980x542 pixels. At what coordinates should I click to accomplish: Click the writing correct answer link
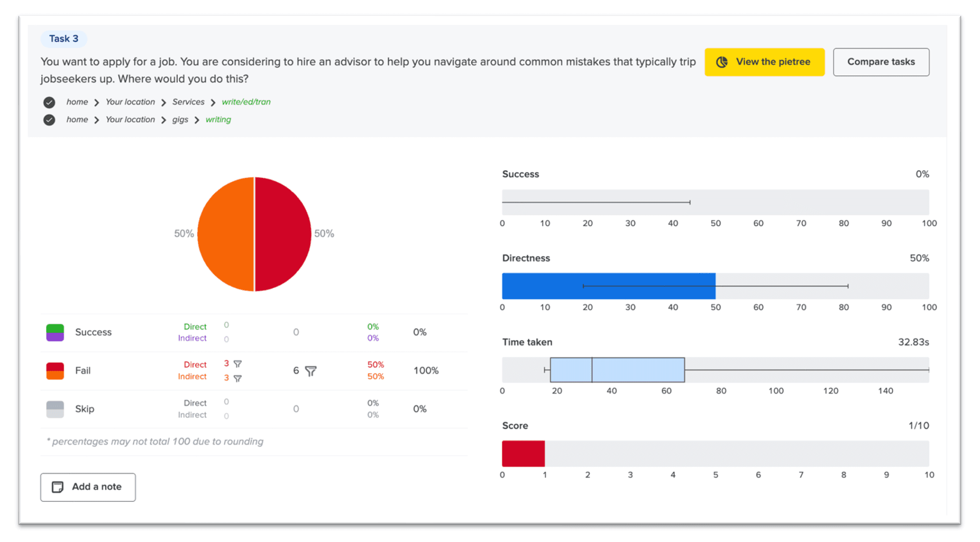(x=218, y=120)
